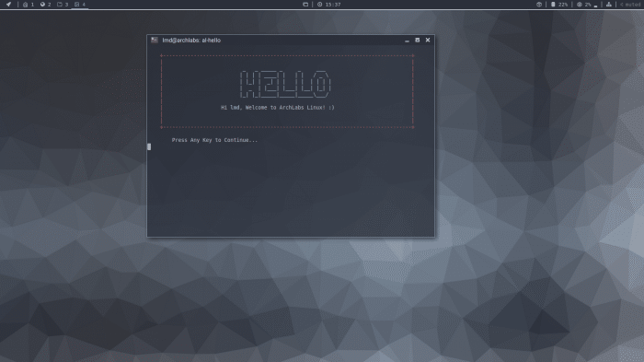
Task: Click the clock showing 15:37
Action: (329, 4)
